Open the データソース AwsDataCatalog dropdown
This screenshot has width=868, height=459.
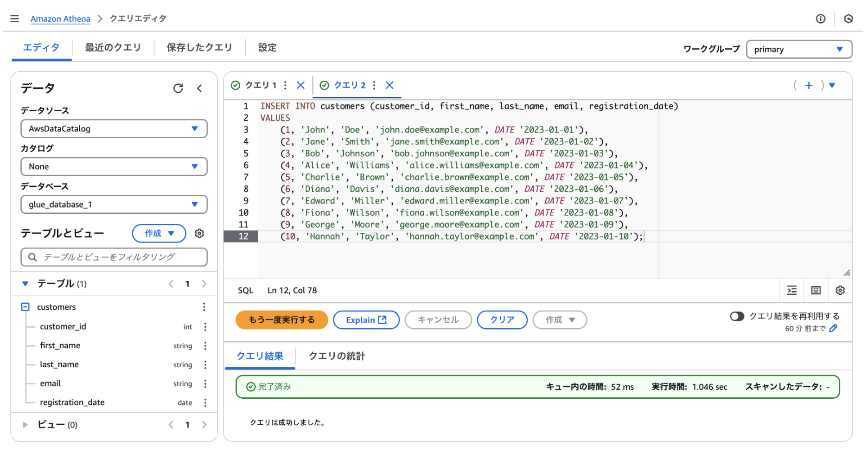(114, 128)
